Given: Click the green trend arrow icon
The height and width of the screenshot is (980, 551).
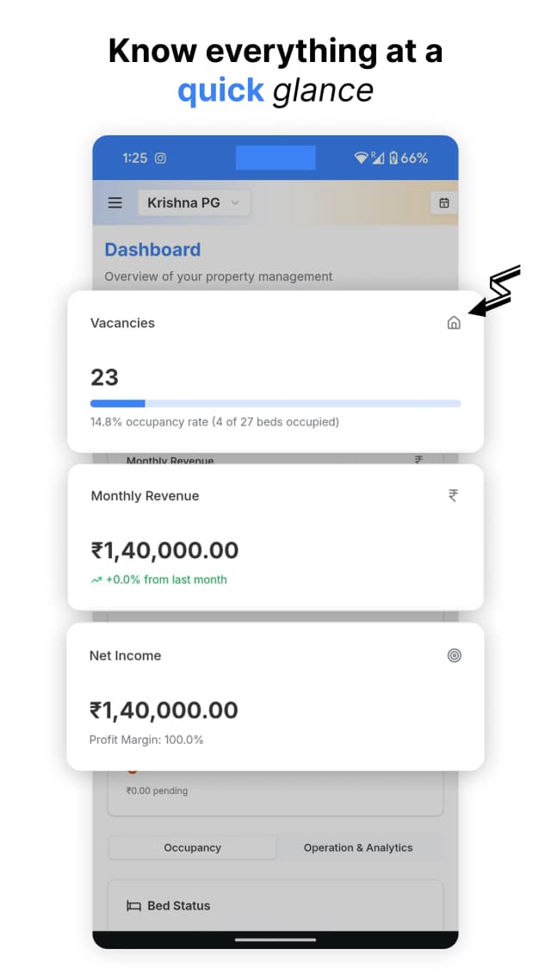Looking at the screenshot, I should tap(97, 580).
